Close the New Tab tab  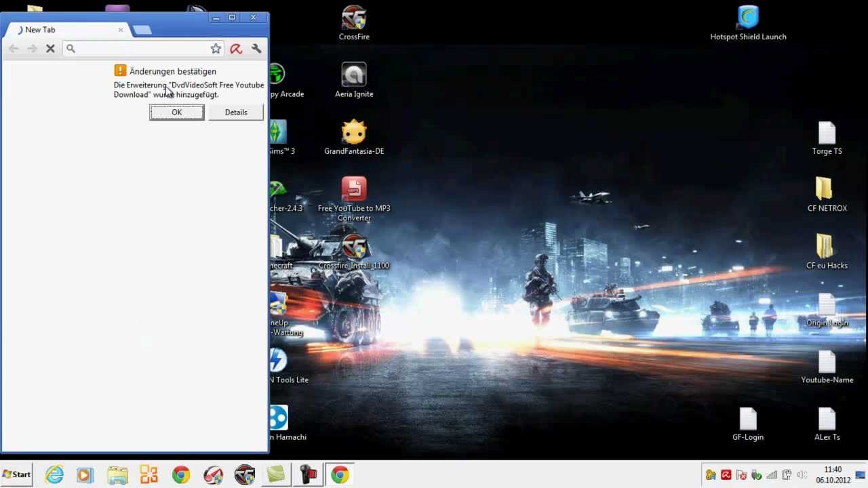(121, 30)
